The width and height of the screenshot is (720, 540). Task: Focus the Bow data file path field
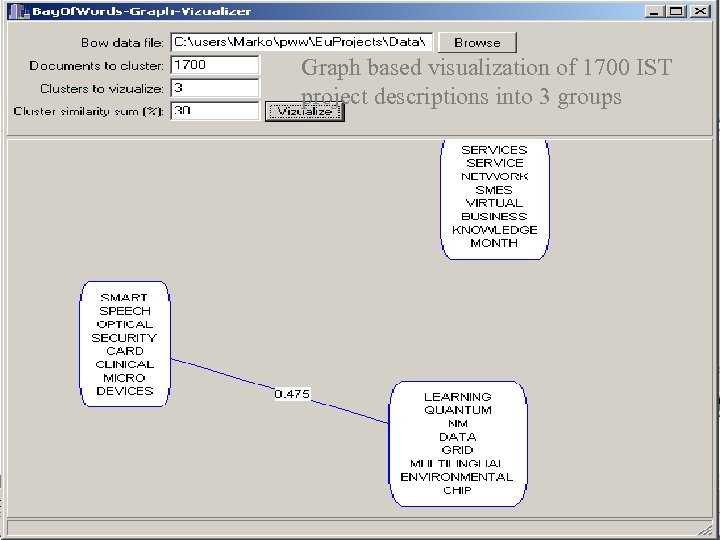301,42
